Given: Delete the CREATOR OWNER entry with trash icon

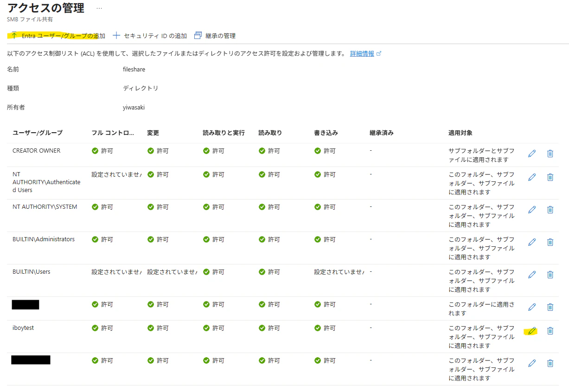Looking at the screenshot, I should pos(550,154).
